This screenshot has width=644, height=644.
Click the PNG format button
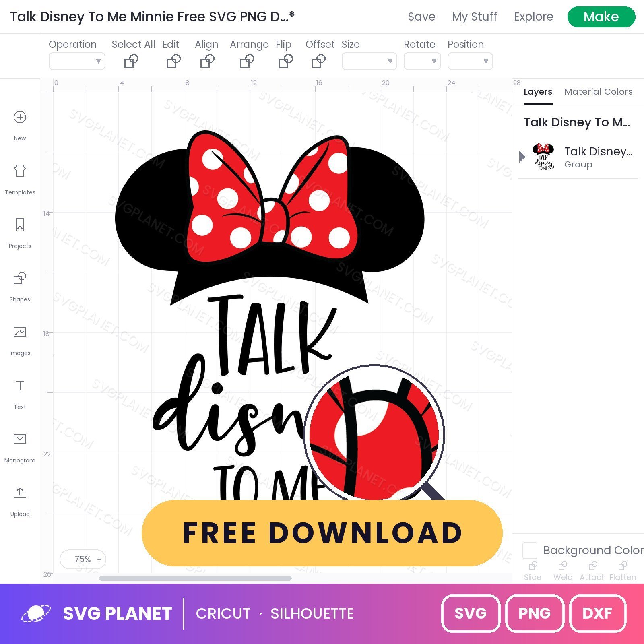coord(535,613)
